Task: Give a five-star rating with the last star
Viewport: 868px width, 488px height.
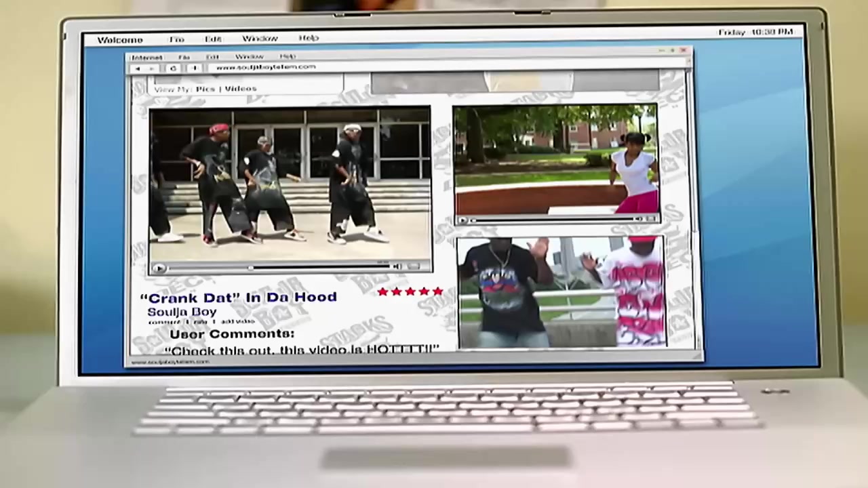Action: (x=437, y=291)
